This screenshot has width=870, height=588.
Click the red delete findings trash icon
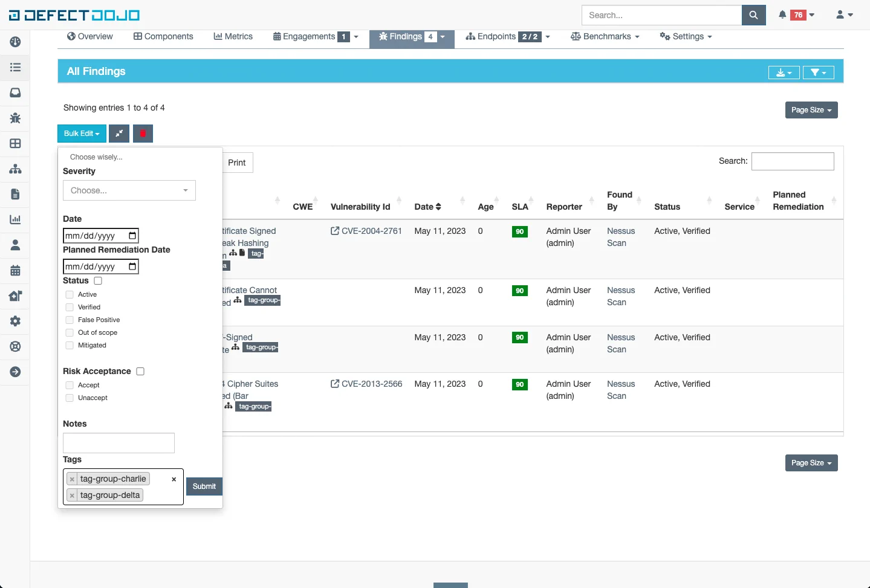(143, 134)
